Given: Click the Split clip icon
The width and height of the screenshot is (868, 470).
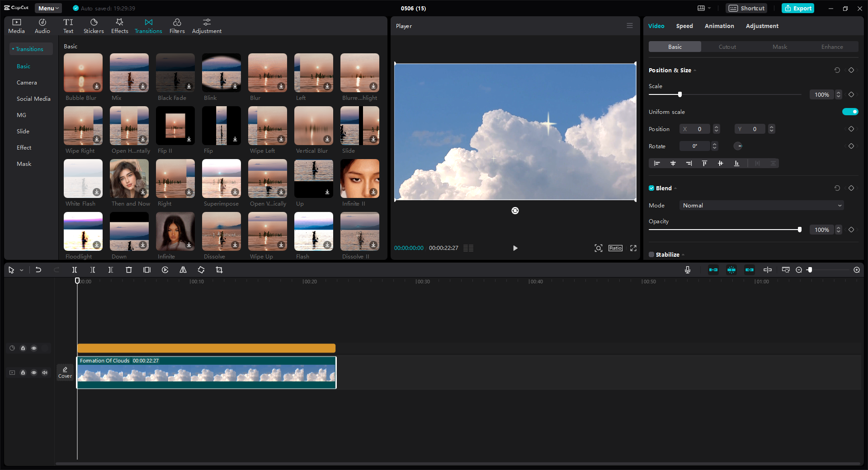Looking at the screenshot, I should pyautogui.click(x=75, y=270).
